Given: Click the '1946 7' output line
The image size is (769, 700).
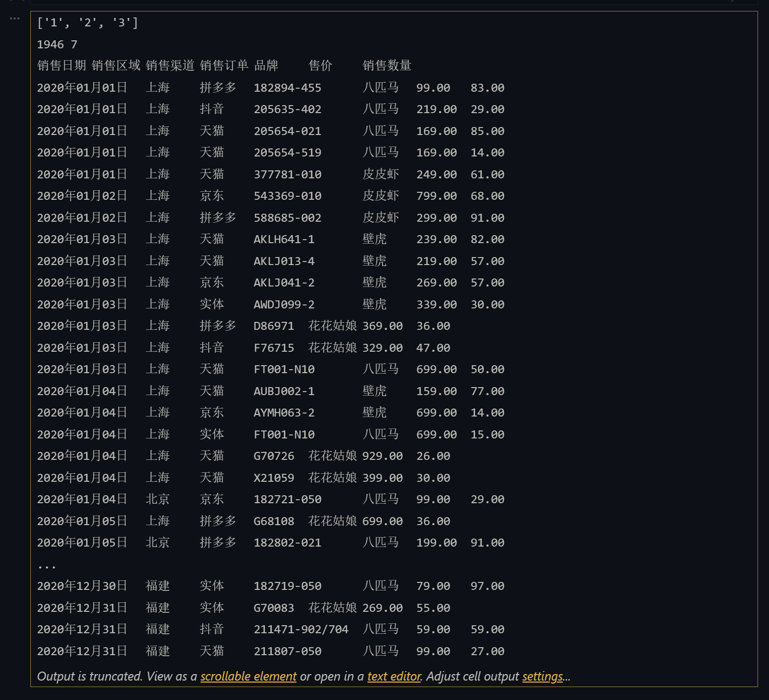Looking at the screenshot, I should click(57, 45).
